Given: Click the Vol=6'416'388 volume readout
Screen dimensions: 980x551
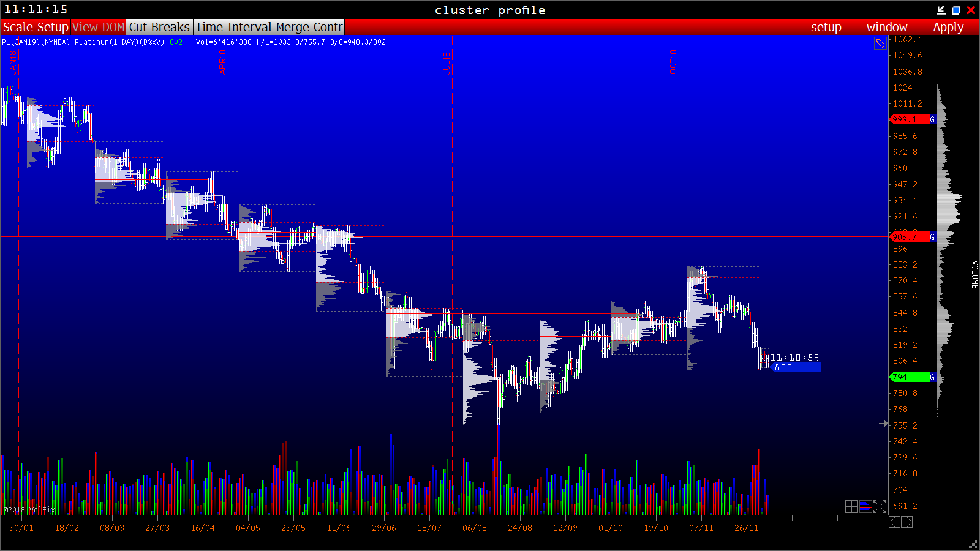Looking at the screenshot, I should pyautogui.click(x=224, y=42).
